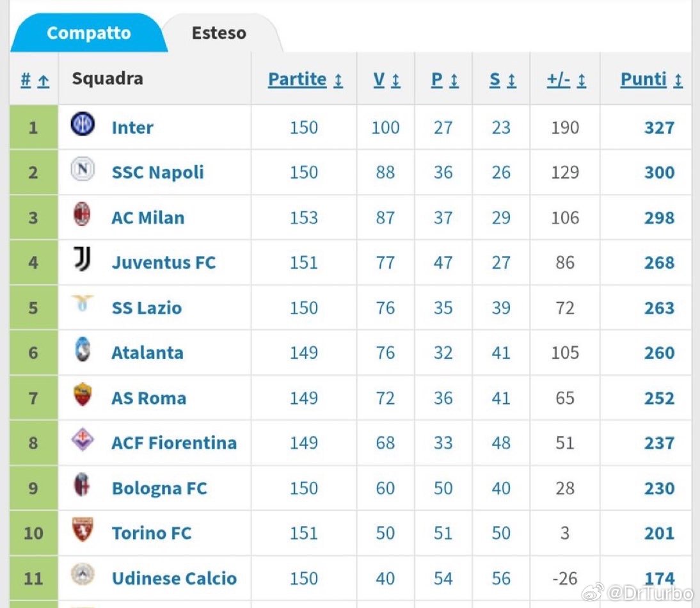Sort standings by Punti header
Screen dimensions: 700x608
(651, 79)
